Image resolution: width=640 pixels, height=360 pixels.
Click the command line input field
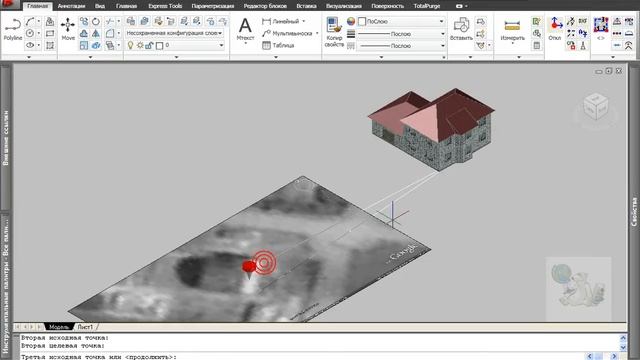tap(302, 356)
